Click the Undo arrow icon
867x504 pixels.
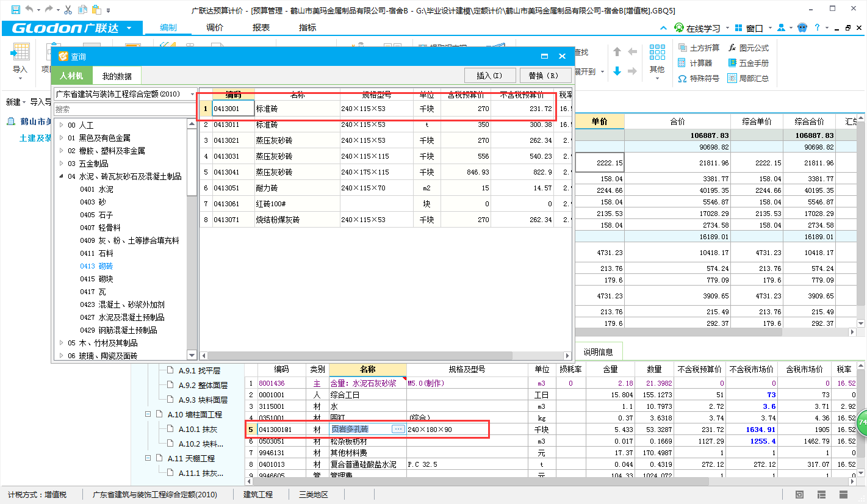click(x=29, y=10)
